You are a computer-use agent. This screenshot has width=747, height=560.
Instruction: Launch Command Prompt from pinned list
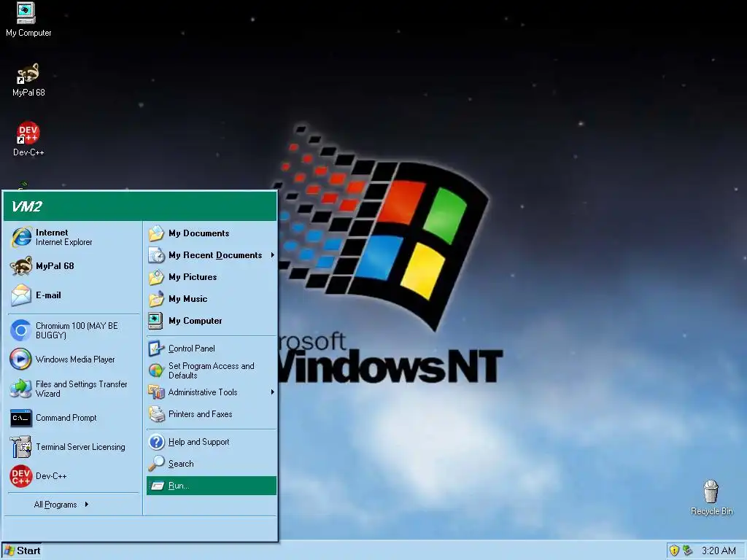pyautogui.click(x=74, y=418)
